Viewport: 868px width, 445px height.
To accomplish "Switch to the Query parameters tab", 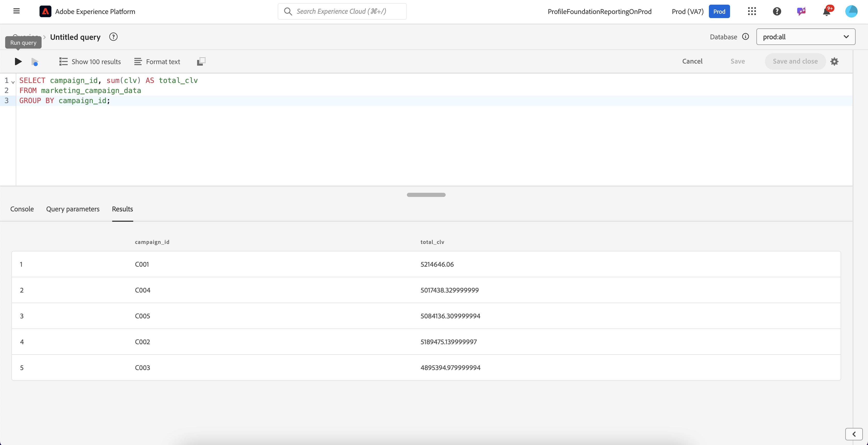I will pyautogui.click(x=73, y=209).
